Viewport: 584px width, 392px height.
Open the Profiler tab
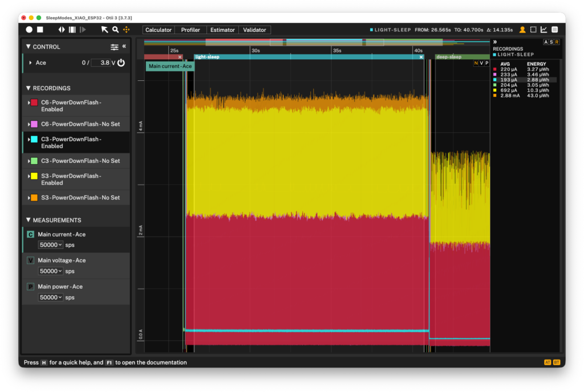[x=190, y=30]
